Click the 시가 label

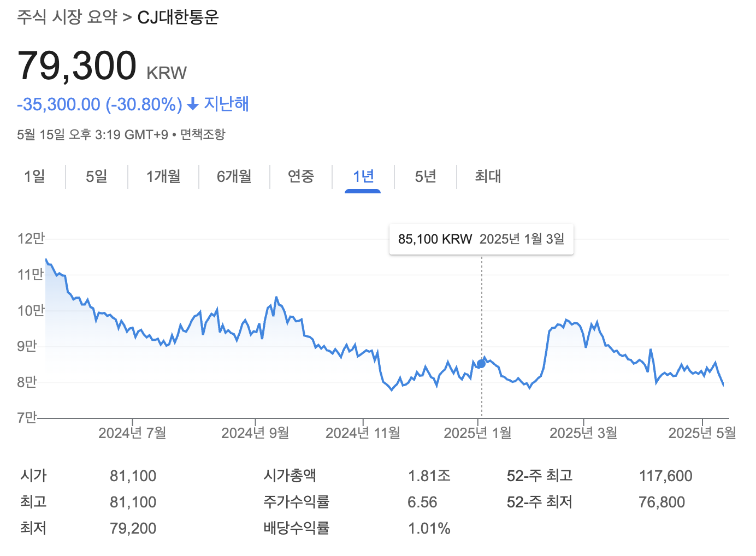33,476
